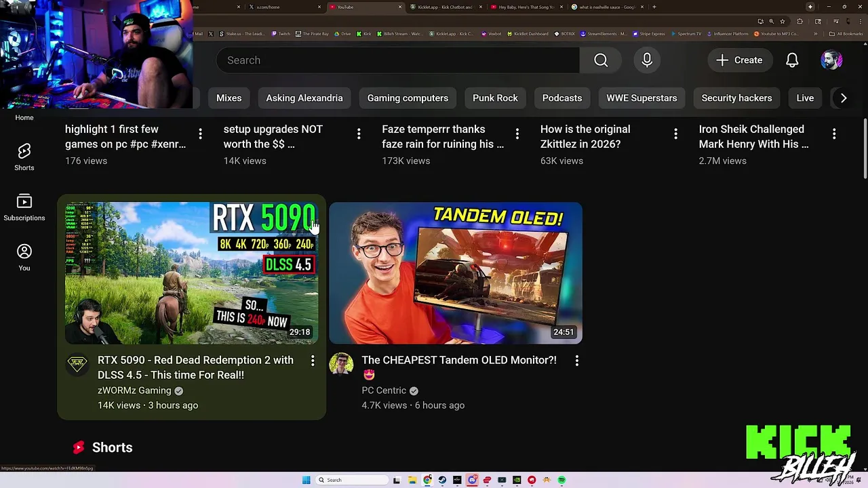Visit zWORMz Gaming channel name

pos(134,390)
